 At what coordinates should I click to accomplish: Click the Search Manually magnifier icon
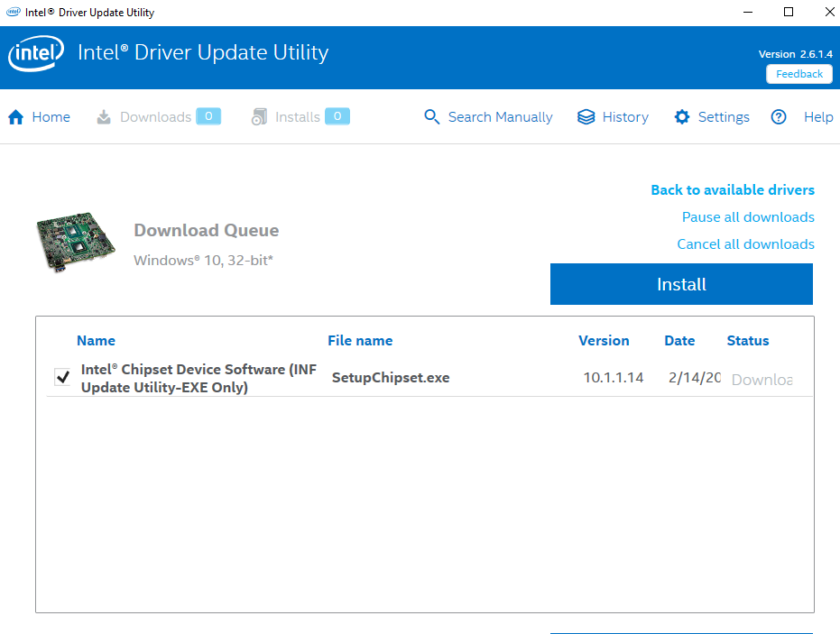click(x=432, y=116)
